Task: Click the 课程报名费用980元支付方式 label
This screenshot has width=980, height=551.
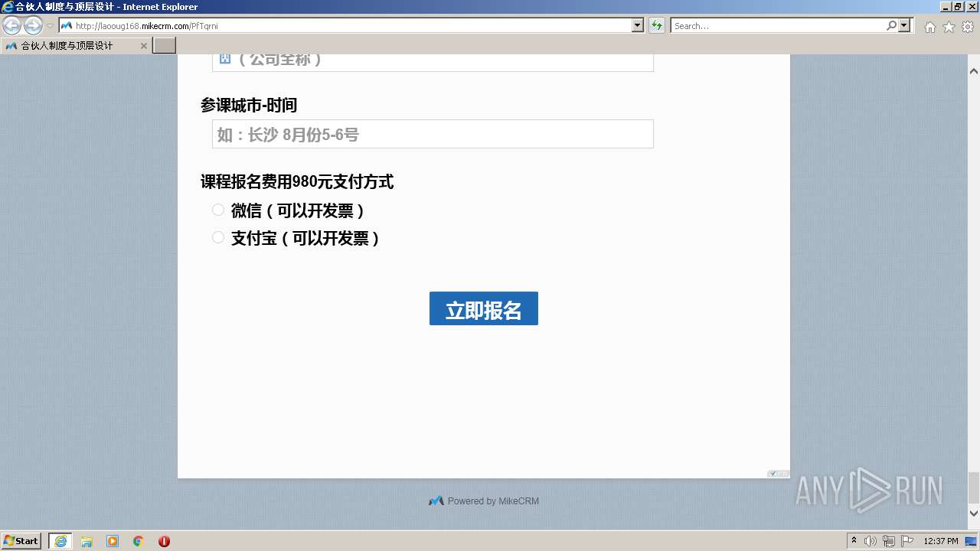Action: pos(297,181)
